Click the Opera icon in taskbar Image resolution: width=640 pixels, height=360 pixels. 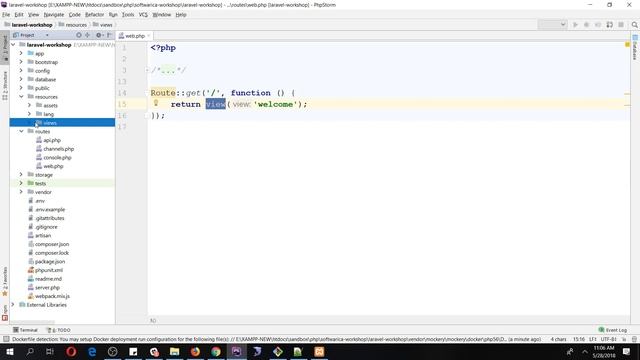pos(71,351)
